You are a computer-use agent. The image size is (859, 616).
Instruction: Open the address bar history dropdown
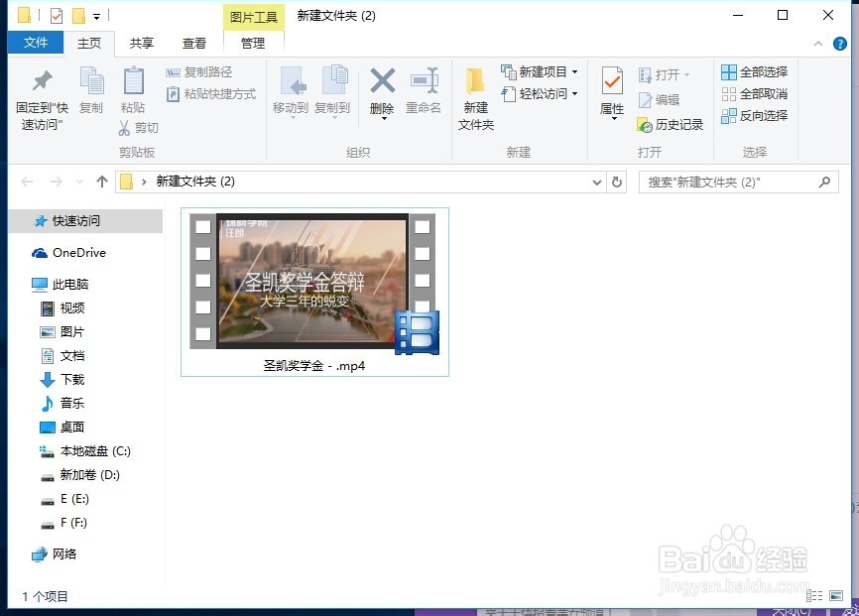[x=597, y=182]
